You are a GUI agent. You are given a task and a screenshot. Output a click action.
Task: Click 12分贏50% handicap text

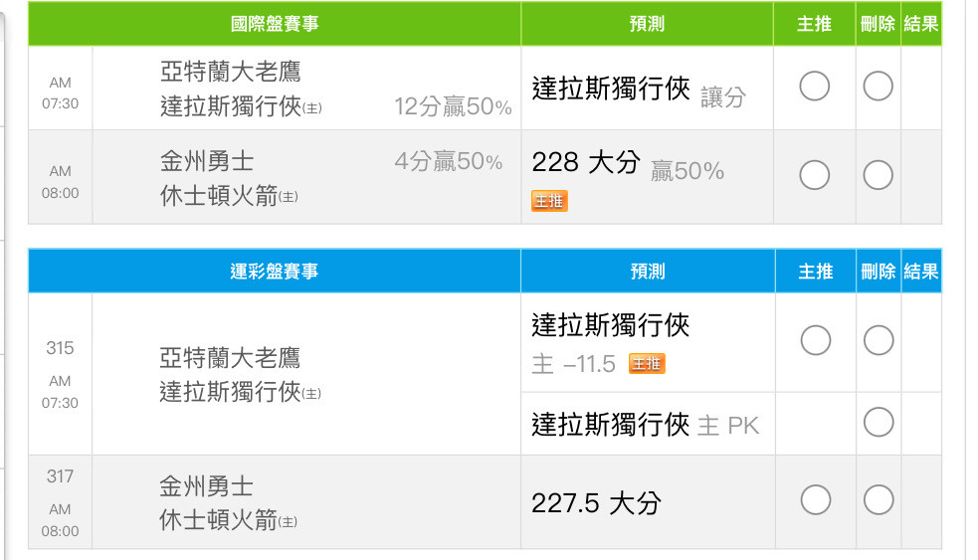click(x=453, y=106)
